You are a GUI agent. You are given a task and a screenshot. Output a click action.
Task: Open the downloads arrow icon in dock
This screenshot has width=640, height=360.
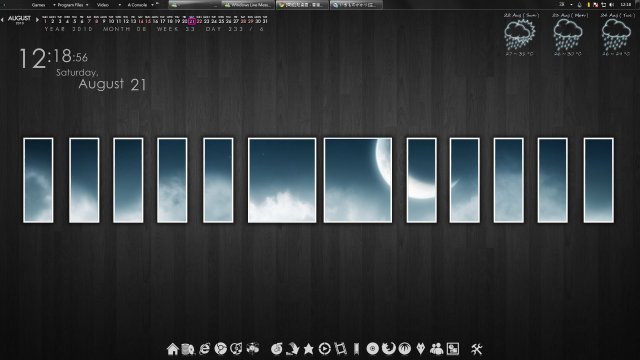[x=292, y=349]
